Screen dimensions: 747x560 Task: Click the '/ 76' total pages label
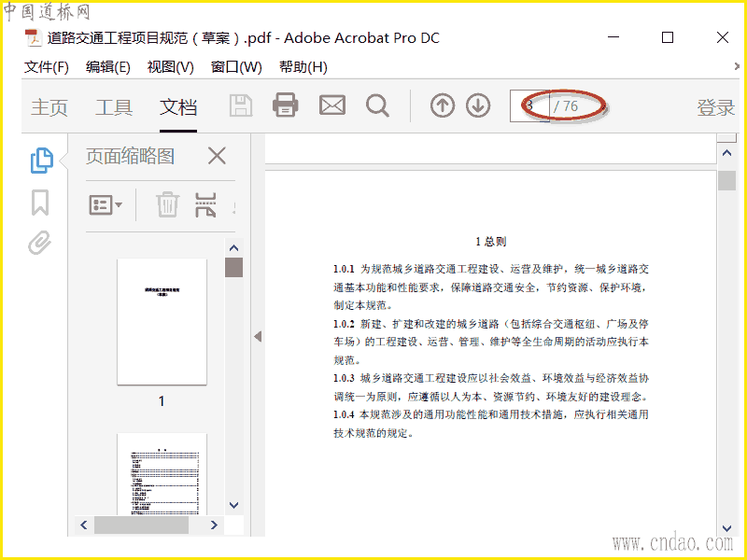pos(566,105)
